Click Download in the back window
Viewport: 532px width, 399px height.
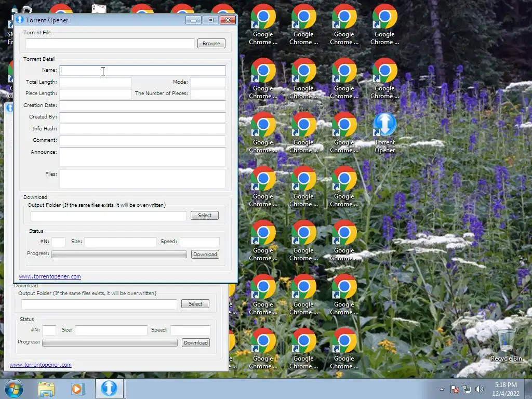196,343
